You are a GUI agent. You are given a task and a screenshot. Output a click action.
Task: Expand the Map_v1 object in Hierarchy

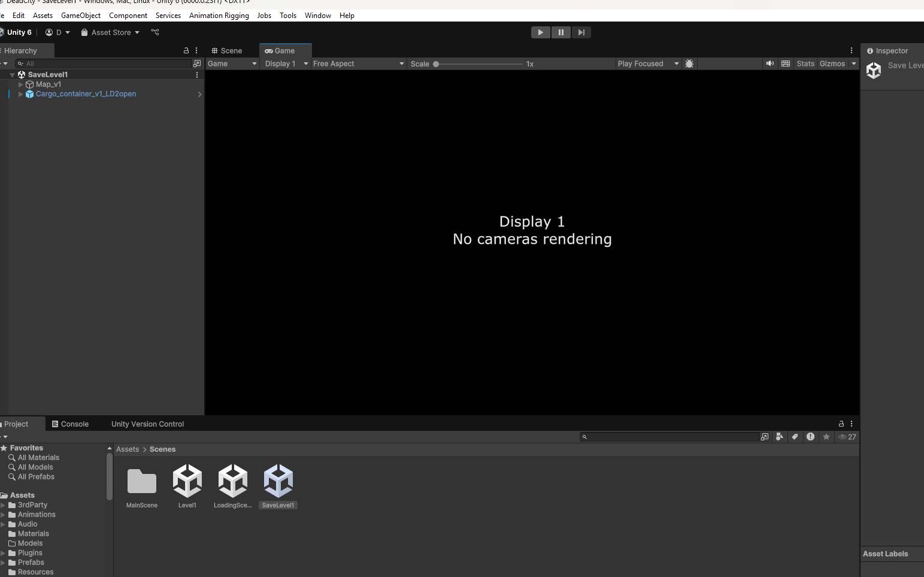click(20, 84)
